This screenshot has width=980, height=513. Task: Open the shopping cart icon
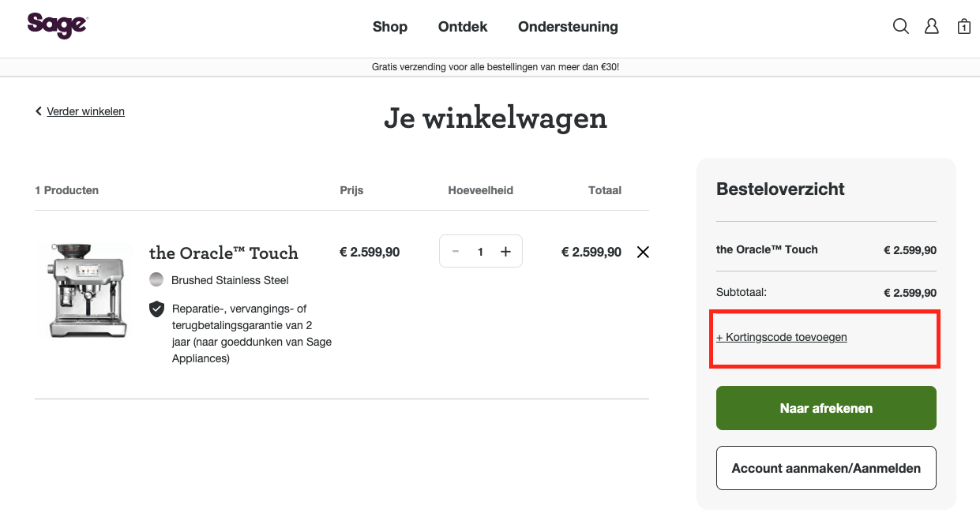click(963, 27)
